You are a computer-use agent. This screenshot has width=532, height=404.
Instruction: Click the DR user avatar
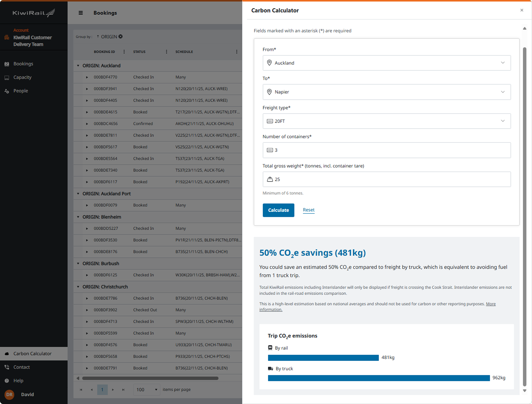click(9, 394)
